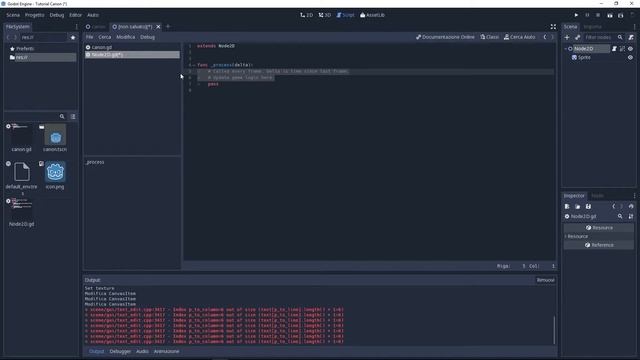Screen dimensions: 640x360
Task: Open the script attached to Node2D
Action: [614, 49]
